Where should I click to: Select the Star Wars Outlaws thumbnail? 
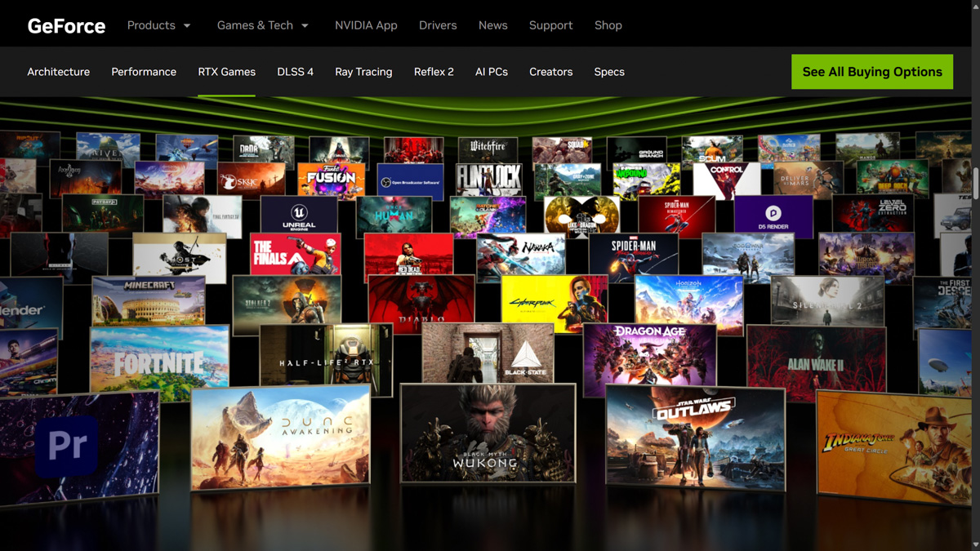pyautogui.click(x=695, y=438)
